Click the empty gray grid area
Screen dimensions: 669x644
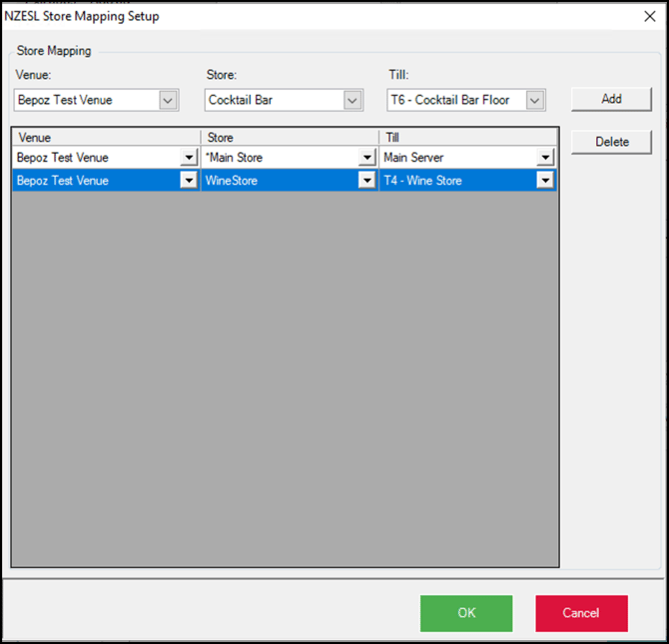[x=285, y=379]
